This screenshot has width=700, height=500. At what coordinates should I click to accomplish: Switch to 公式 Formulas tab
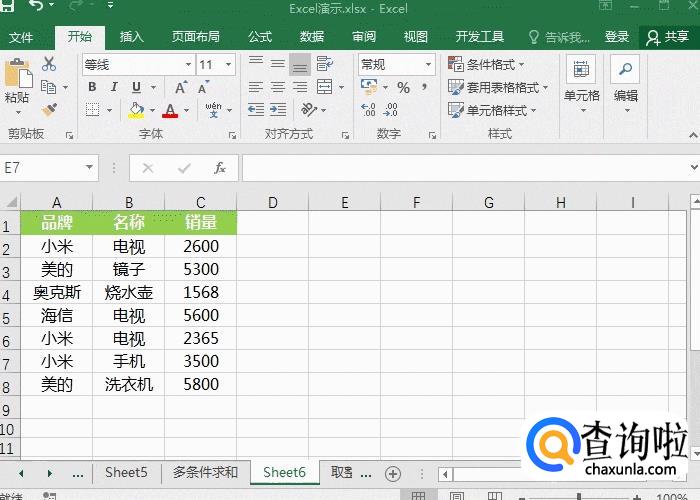(260, 37)
